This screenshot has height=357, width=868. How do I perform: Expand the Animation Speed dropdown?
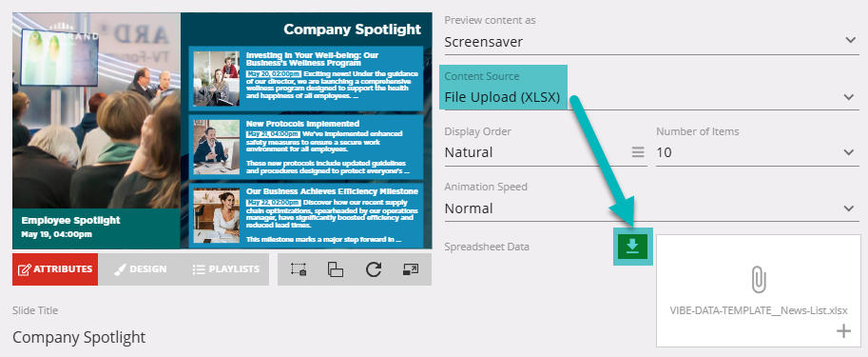(x=651, y=208)
